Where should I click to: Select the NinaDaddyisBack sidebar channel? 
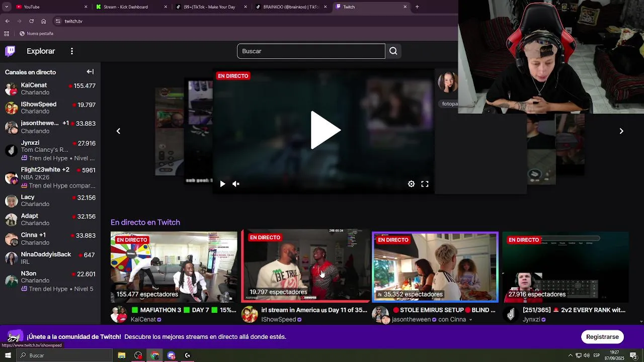[x=50, y=258]
